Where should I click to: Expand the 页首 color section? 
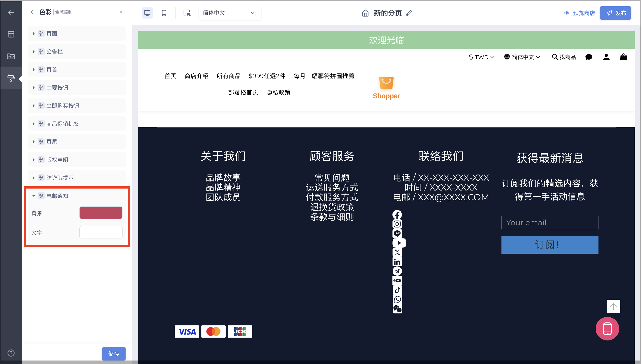click(x=77, y=70)
